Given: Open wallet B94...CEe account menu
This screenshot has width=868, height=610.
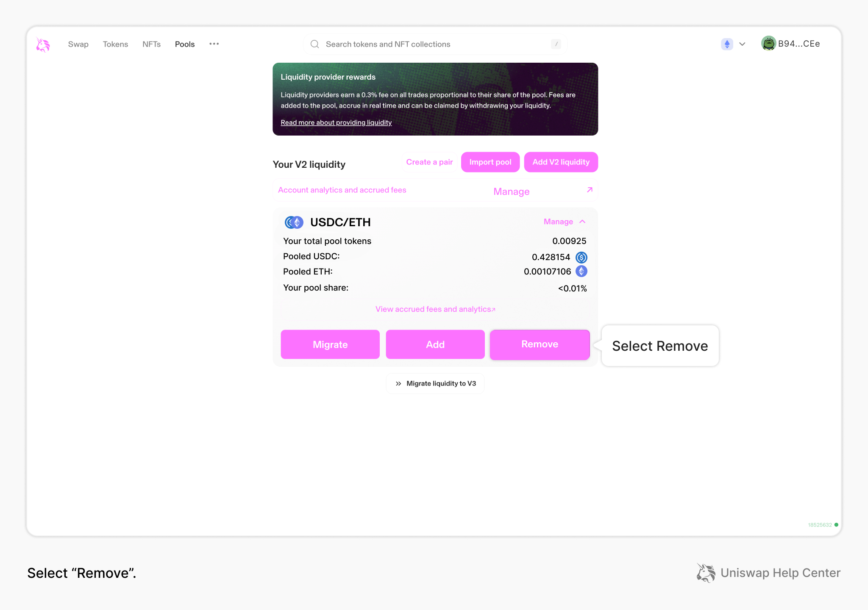Looking at the screenshot, I should 799,44.
